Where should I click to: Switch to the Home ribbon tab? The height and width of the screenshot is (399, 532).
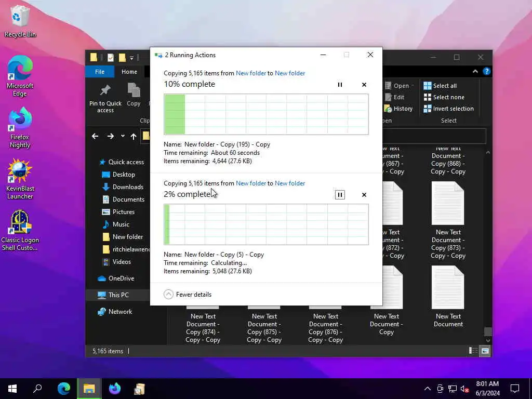click(129, 72)
